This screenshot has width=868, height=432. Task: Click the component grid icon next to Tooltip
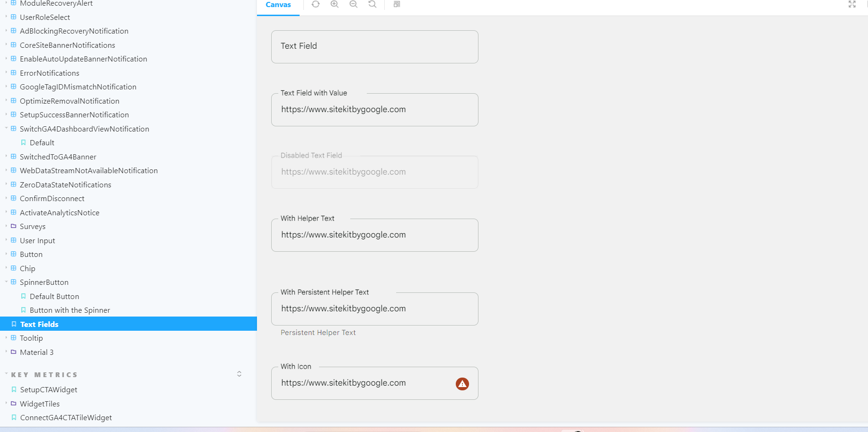(13, 337)
